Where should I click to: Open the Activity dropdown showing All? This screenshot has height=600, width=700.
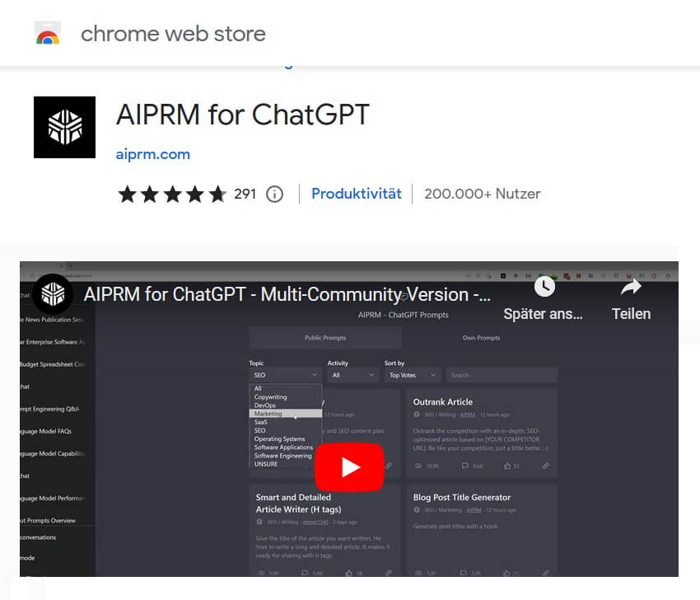[352, 375]
